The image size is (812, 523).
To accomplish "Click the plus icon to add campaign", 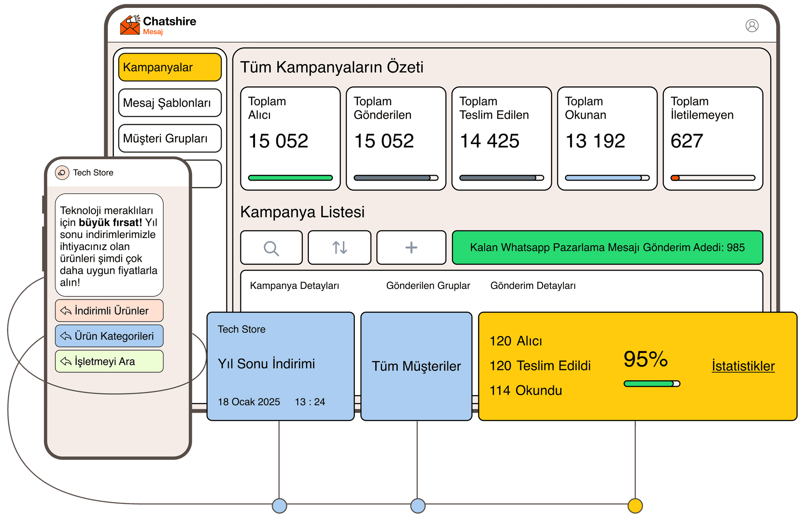I will (x=411, y=248).
